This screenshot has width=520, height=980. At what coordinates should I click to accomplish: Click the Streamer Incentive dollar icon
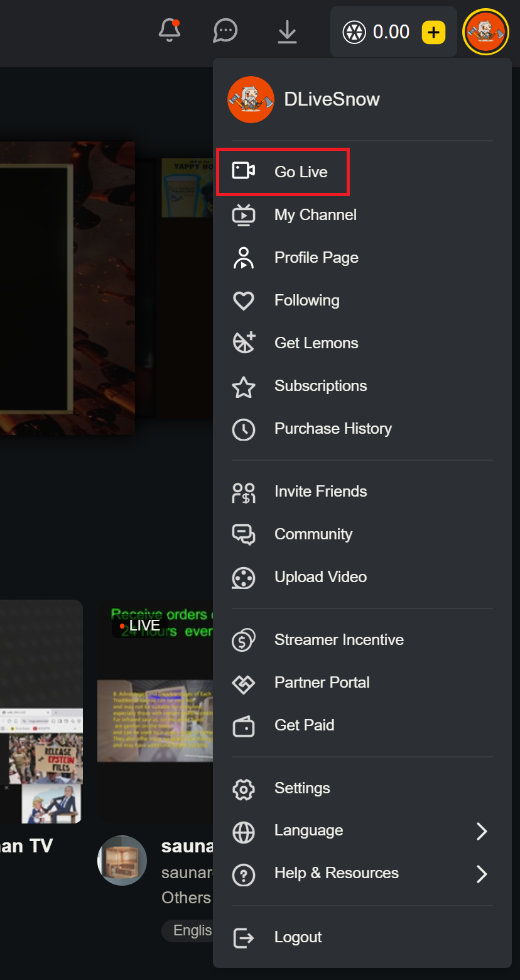pyautogui.click(x=244, y=639)
